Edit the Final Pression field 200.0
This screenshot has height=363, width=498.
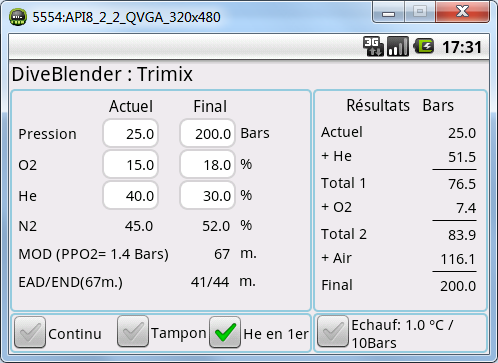coord(207,133)
